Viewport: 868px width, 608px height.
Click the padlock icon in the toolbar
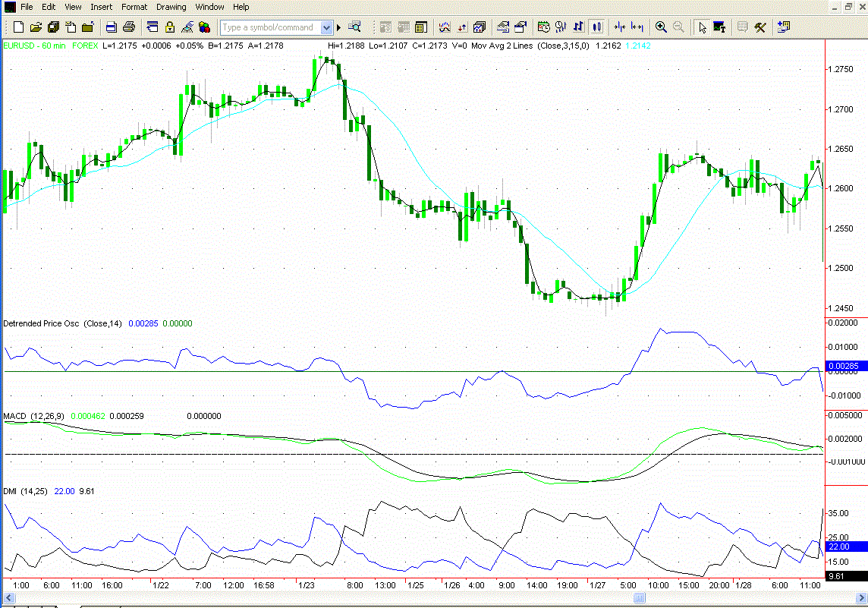[170, 27]
